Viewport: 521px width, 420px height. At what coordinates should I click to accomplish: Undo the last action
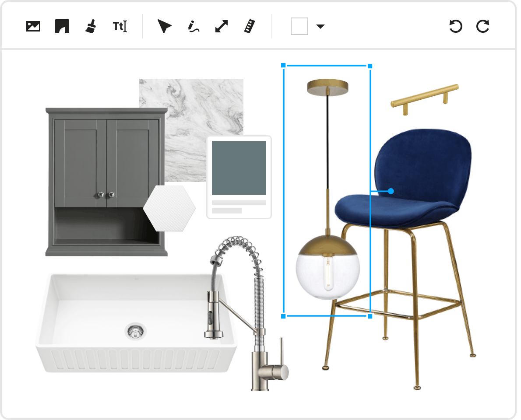455,26
